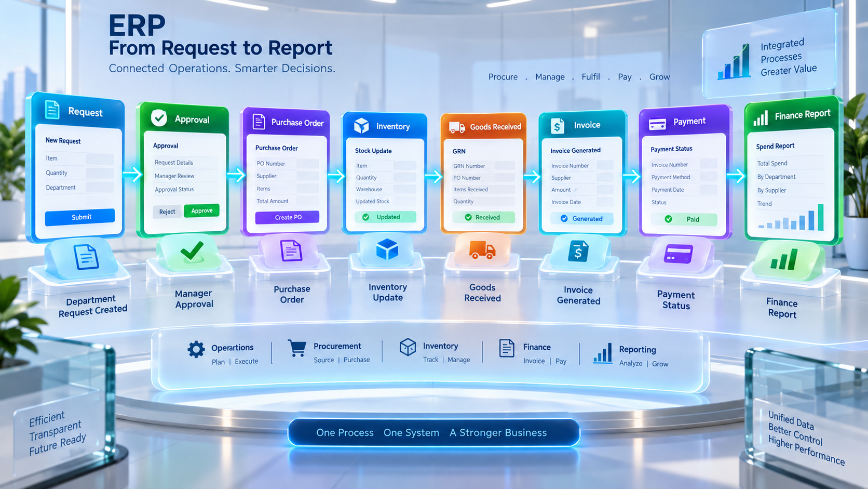Click the blue Submit button
Image resolution: width=868 pixels, height=489 pixels.
click(x=80, y=217)
